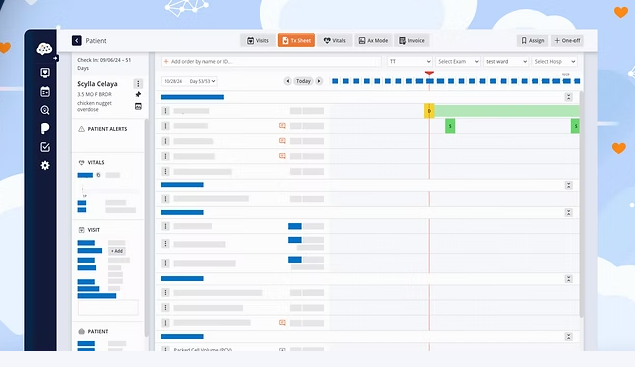The height and width of the screenshot is (367, 635).
Task: Open the settings gear in sidebar
Action: point(45,165)
